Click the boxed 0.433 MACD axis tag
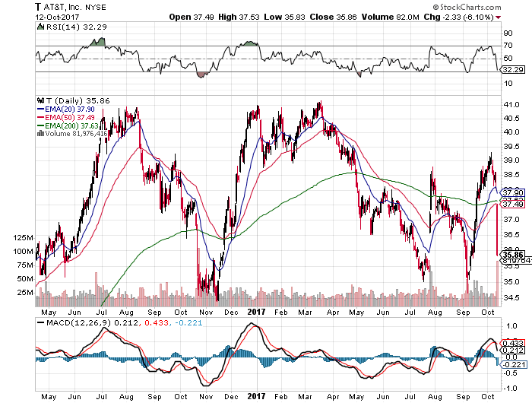 [x=513, y=344]
